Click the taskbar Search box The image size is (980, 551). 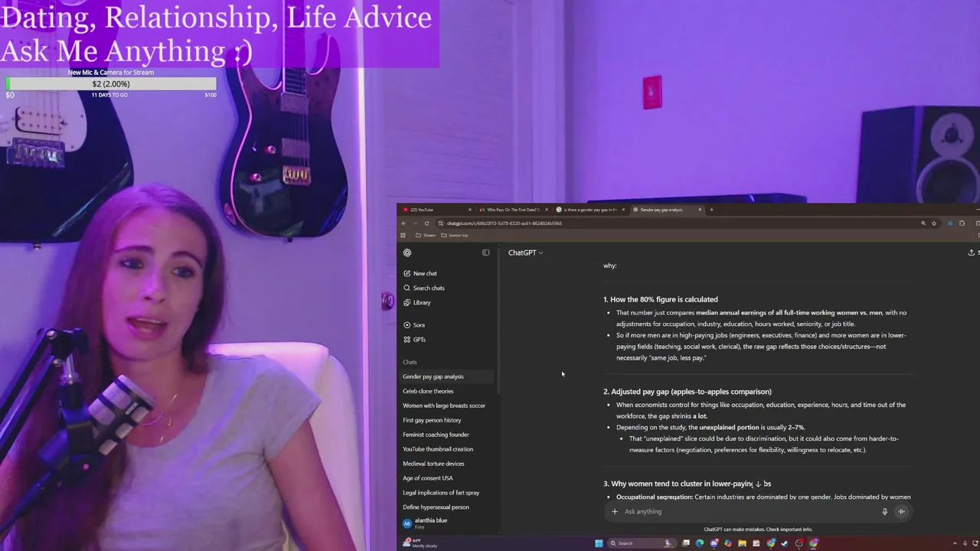tap(642, 543)
